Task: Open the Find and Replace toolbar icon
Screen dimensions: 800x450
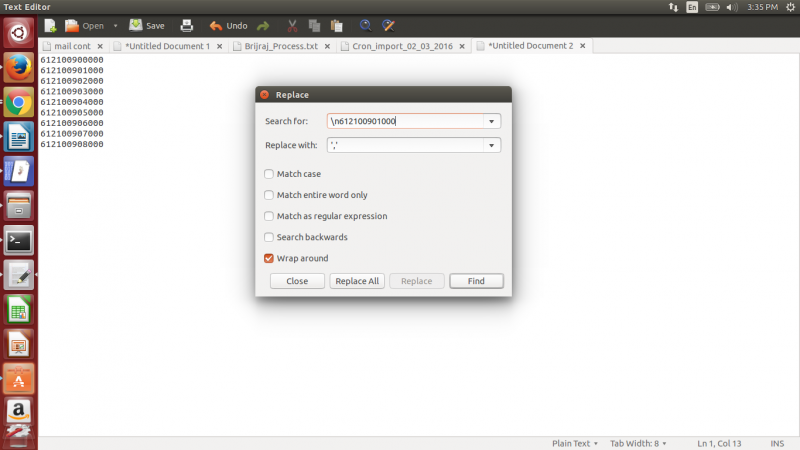Action: pos(388,26)
